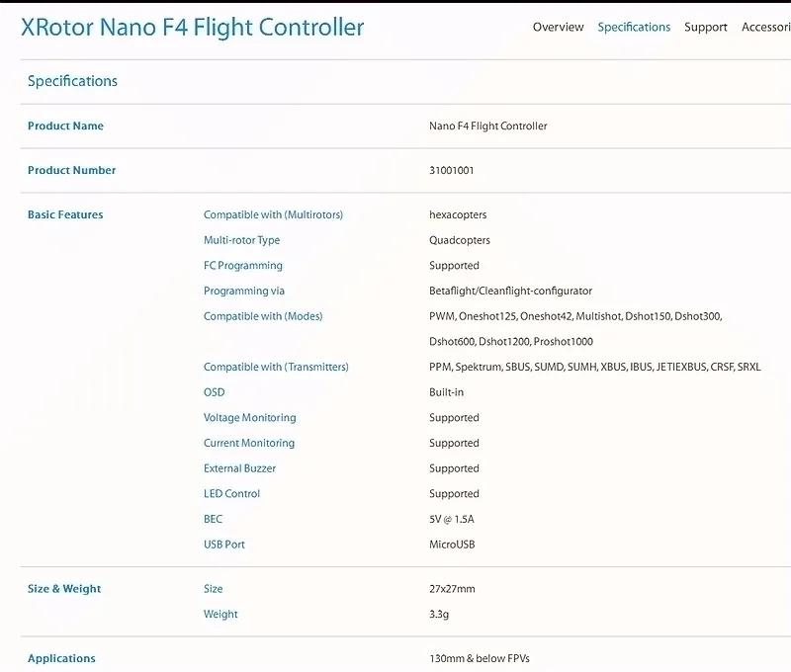
Task: Click the External Buzzer label
Action: click(239, 468)
